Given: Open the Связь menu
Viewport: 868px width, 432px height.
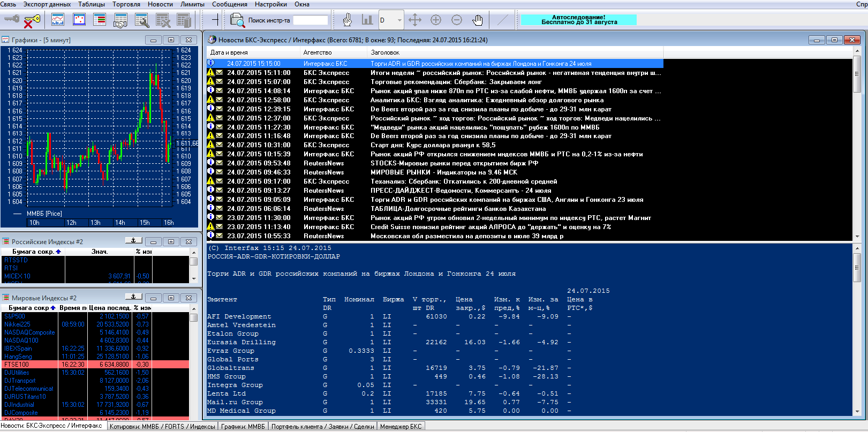Looking at the screenshot, I should tap(8, 4).
